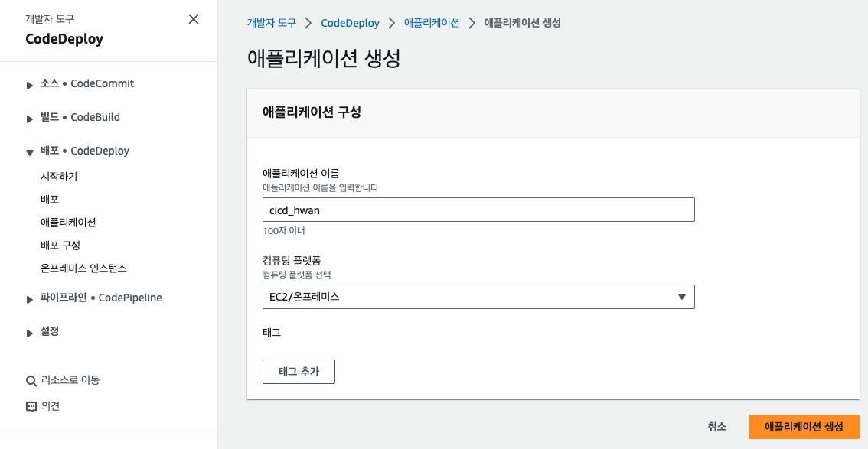The image size is (868, 449).
Task: Click the 애플리케이션 구성 panel heading
Action: click(312, 112)
